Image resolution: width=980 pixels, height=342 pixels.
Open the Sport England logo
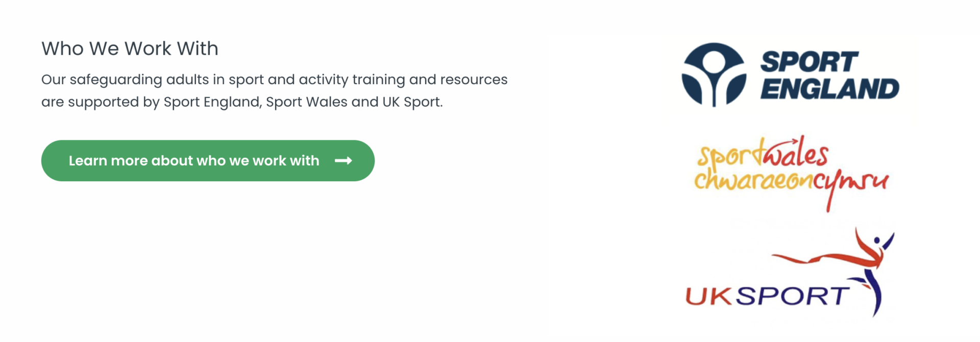[791, 75]
